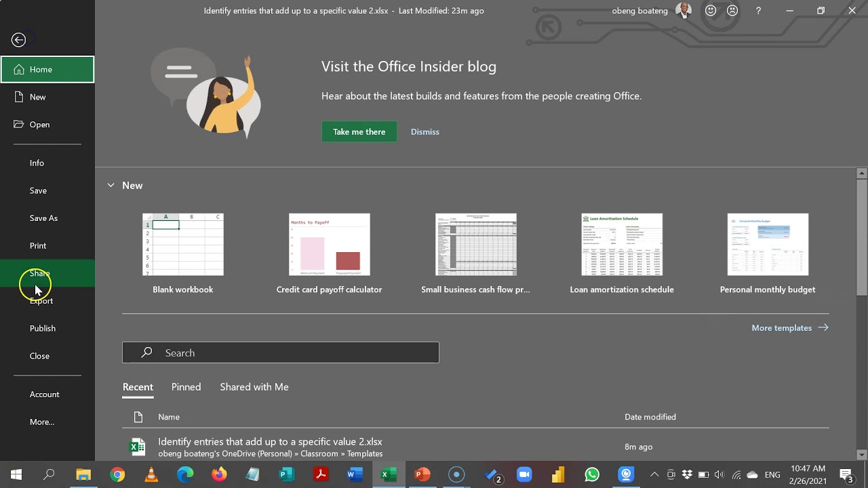Viewport: 868px width, 488px height.
Task: Send a smile with the happy face icon
Action: (711, 11)
